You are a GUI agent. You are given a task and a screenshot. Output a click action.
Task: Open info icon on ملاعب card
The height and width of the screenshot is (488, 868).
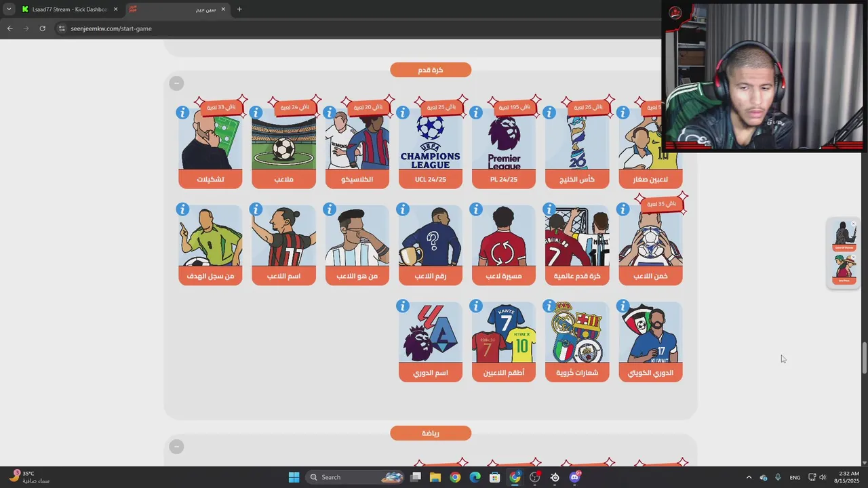(x=256, y=113)
